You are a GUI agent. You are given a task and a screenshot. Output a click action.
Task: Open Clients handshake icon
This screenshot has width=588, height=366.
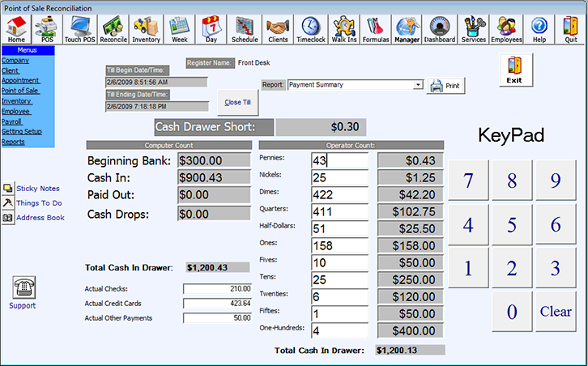278,29
